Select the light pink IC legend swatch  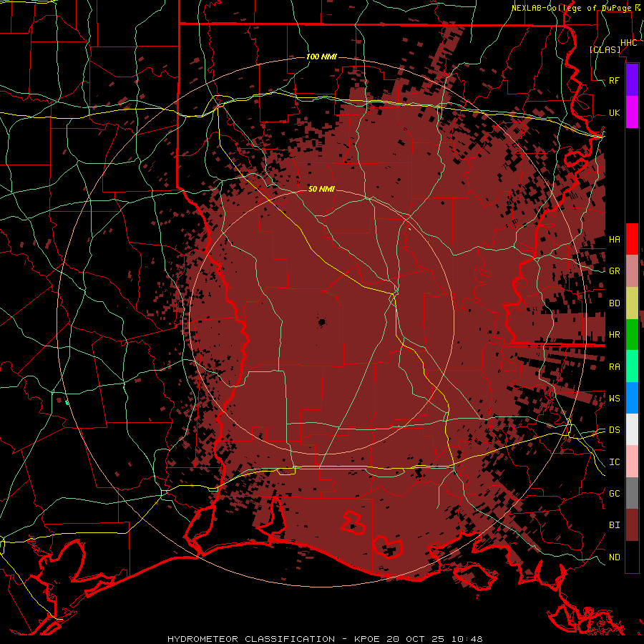point(632,462)
